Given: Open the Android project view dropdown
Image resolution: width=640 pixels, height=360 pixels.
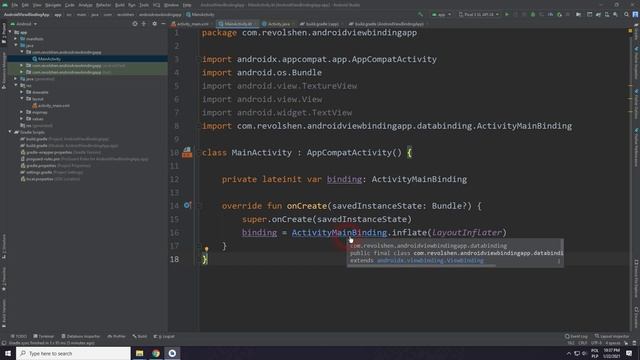Looking at the screenshot, I should pos(24,24).
